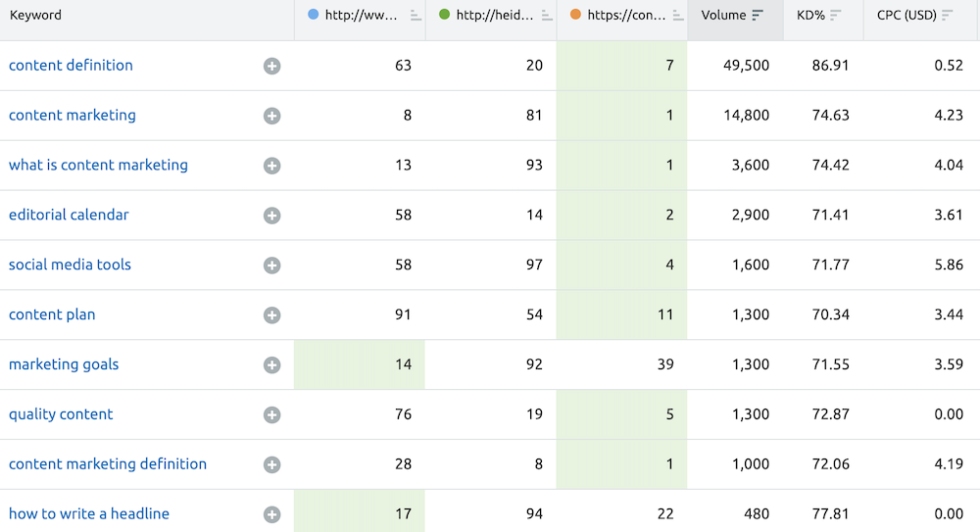This screenshot has width=980, height=532.
Task: Sort by blue-dot competitor domain column
Action: [416, 16]
